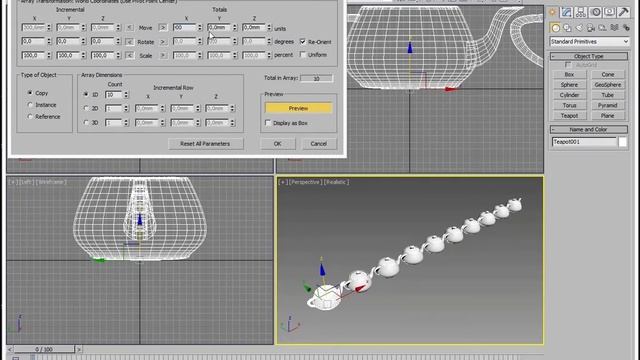640x360 pixels.
Task: Cancel the Array dialog
Action: (318, 144)
